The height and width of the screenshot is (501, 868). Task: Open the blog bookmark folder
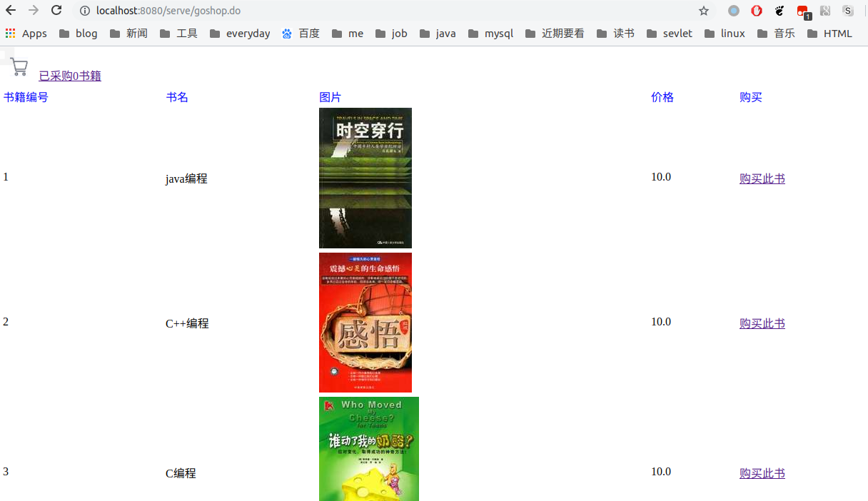(79, 34)
